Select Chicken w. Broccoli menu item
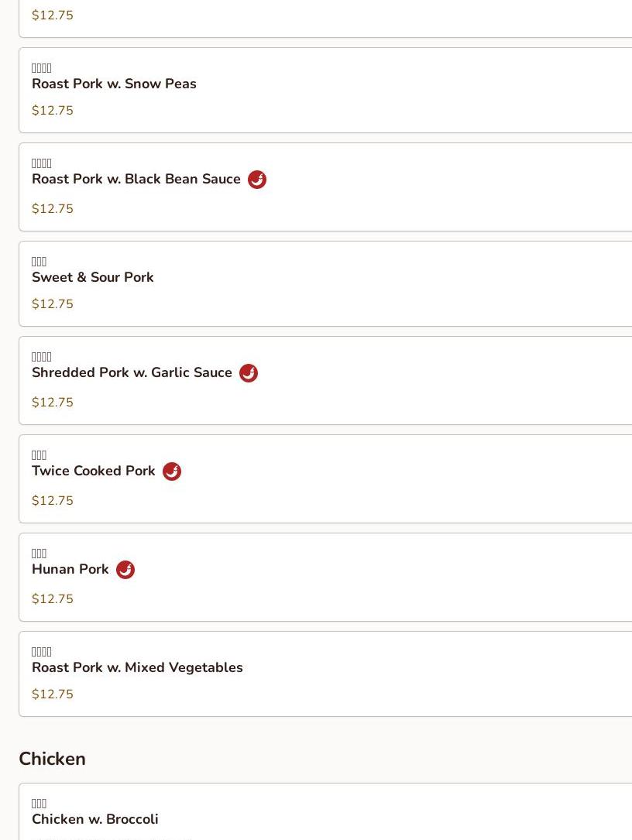 [95, 819]
